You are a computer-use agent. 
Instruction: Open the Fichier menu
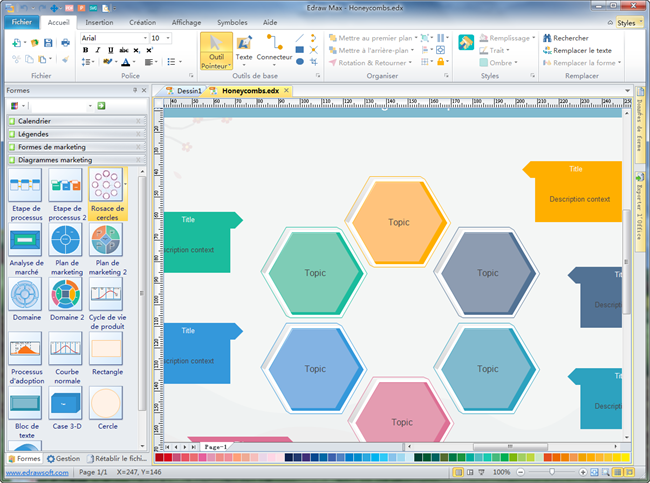click(22, 22)
